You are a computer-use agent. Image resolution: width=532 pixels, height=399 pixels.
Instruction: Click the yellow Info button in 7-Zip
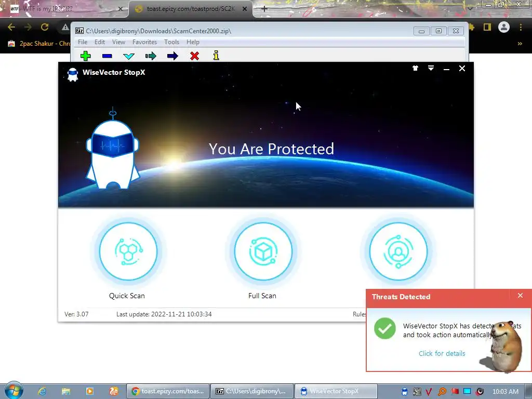(216, 56)
